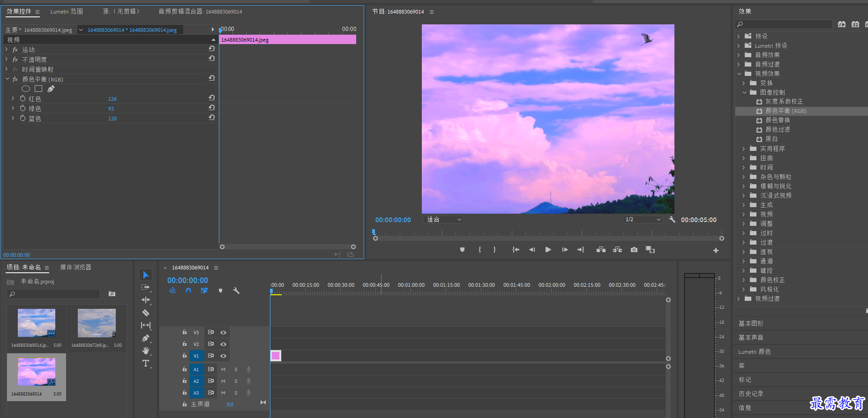Create ellipse mask for color balance
This screenshot has width=868, height=418.
26,89
